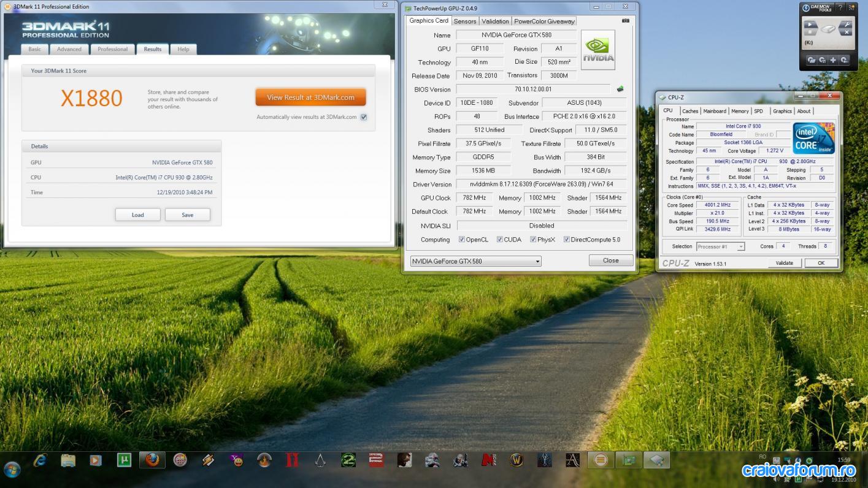Click the NVIDIA logo in GPU-Z
868x488 pixels.
pyautogui.click(x=597, y=50)
